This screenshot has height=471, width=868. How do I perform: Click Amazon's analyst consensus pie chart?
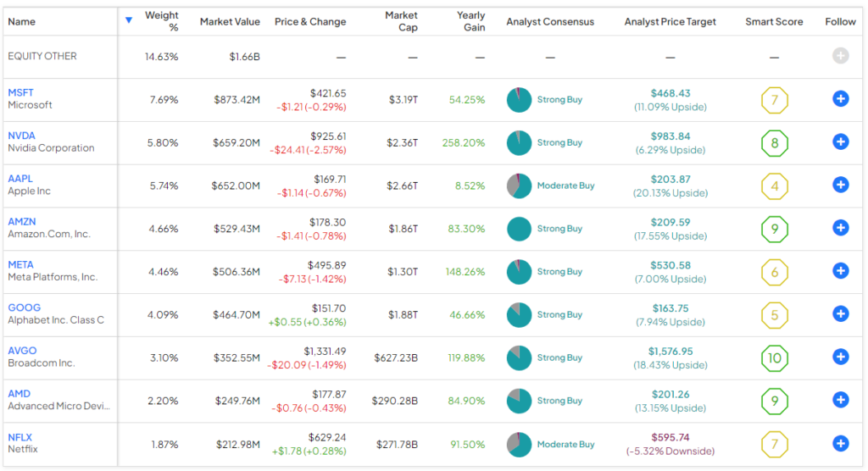519,229
